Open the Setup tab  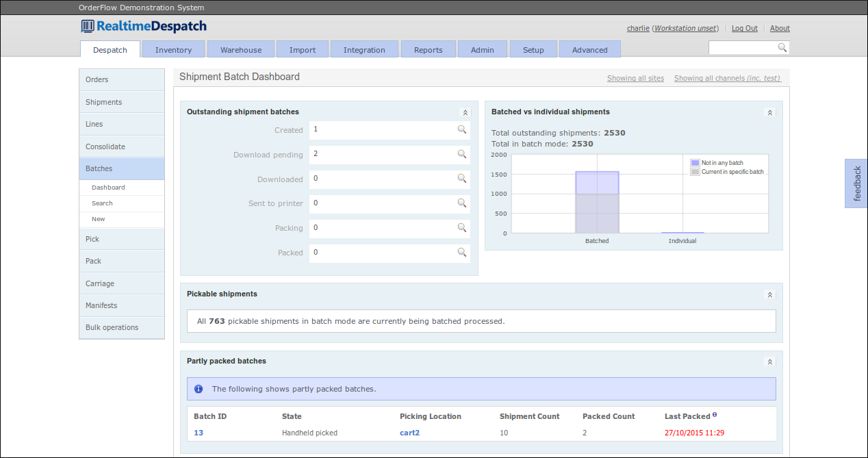533,49
